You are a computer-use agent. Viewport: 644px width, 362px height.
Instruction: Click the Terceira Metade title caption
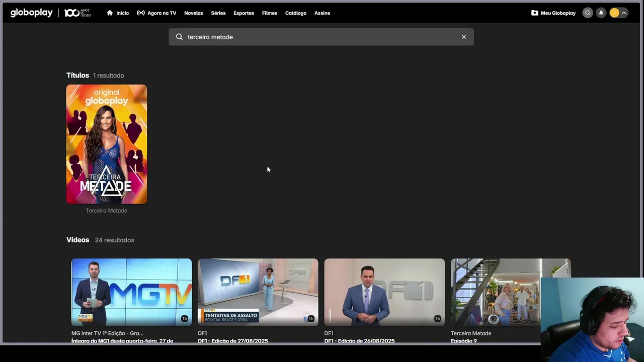pos(107,211)
